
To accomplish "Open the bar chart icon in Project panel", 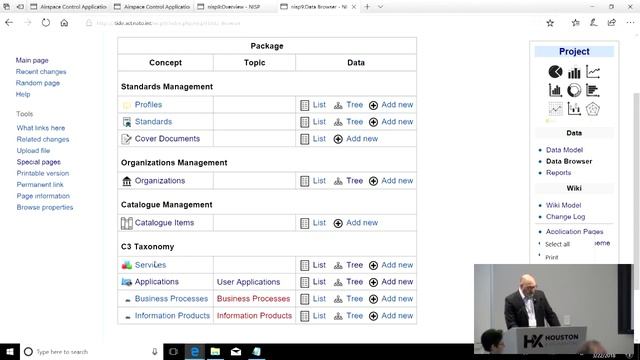I will 574,73.
